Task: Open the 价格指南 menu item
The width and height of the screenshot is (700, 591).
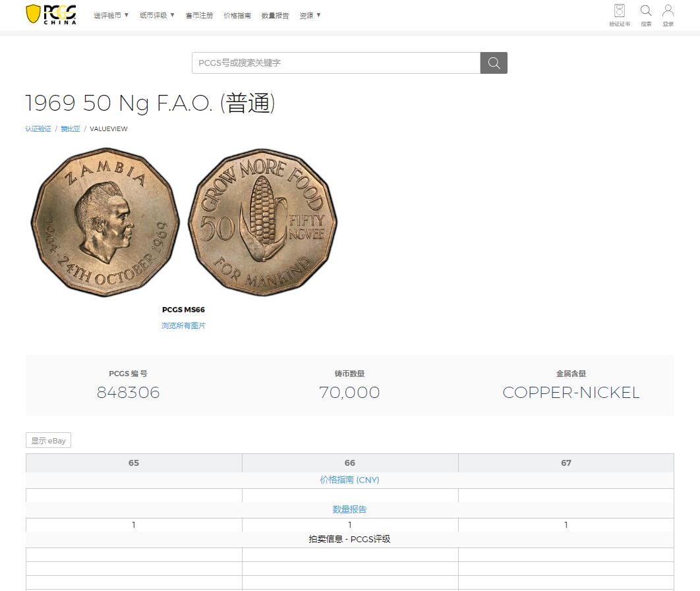Action: 237,16
